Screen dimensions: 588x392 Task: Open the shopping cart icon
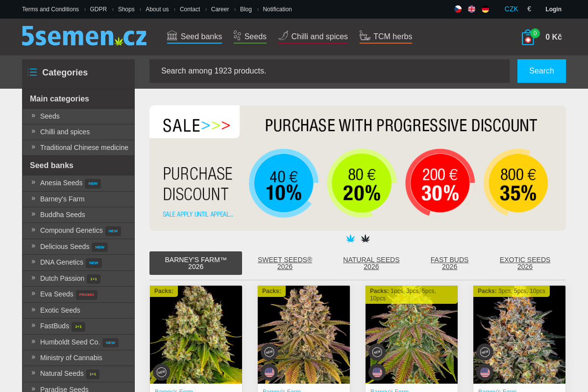pos(528,37)
